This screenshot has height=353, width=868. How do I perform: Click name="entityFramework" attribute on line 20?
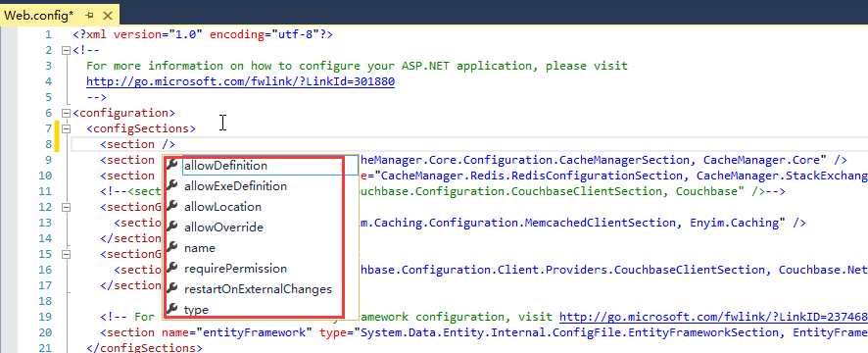pos(237,332)
